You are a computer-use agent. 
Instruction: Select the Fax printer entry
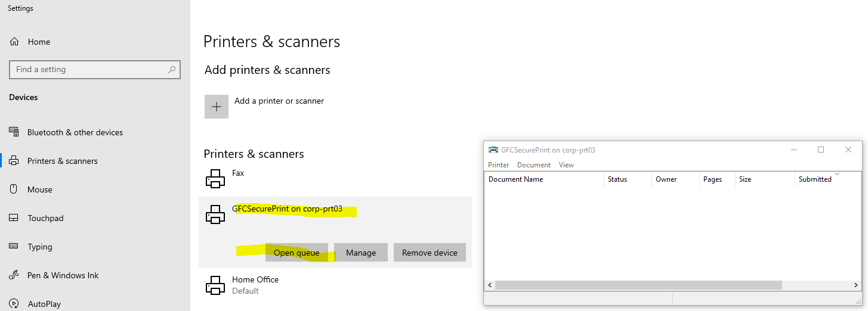238,173
